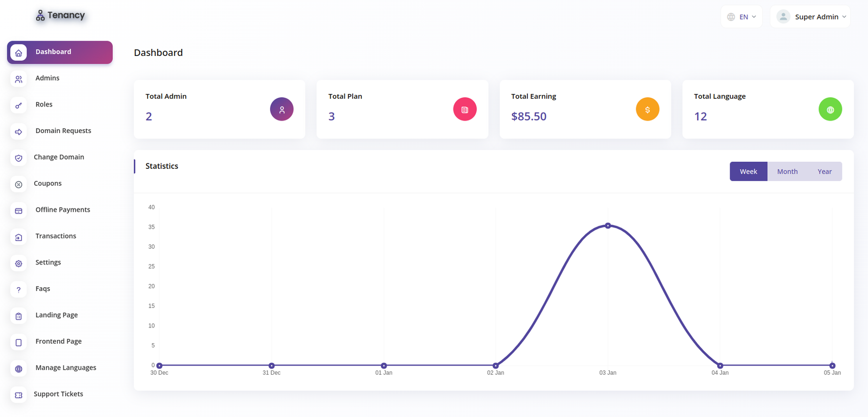Switch statistics to Week view

(x=748, y=172)
